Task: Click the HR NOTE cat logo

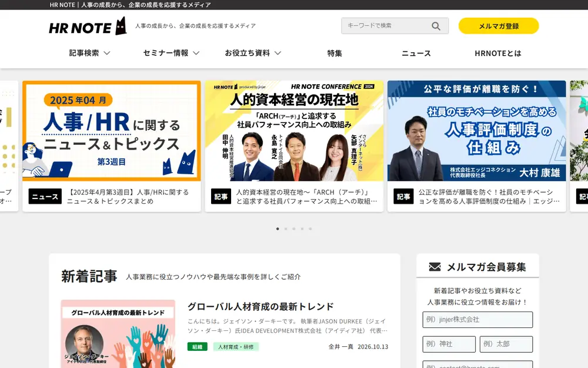Action: pyautogui.click(x=88, y=26)
